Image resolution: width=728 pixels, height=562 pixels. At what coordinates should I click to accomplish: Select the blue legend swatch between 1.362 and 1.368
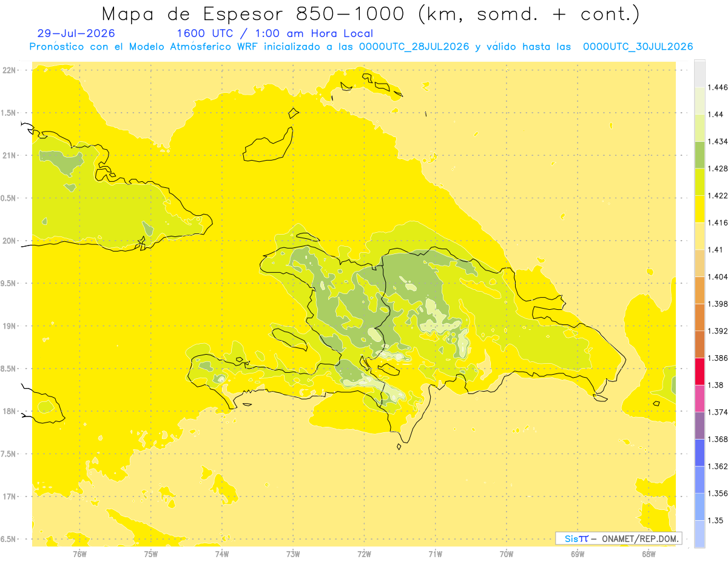click(x=699, y=452)
